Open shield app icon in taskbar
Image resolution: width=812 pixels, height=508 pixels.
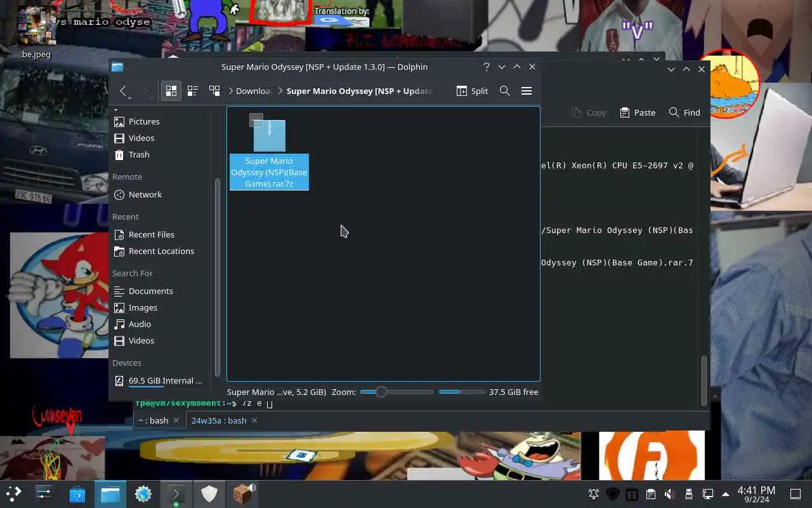coord(209,493)
